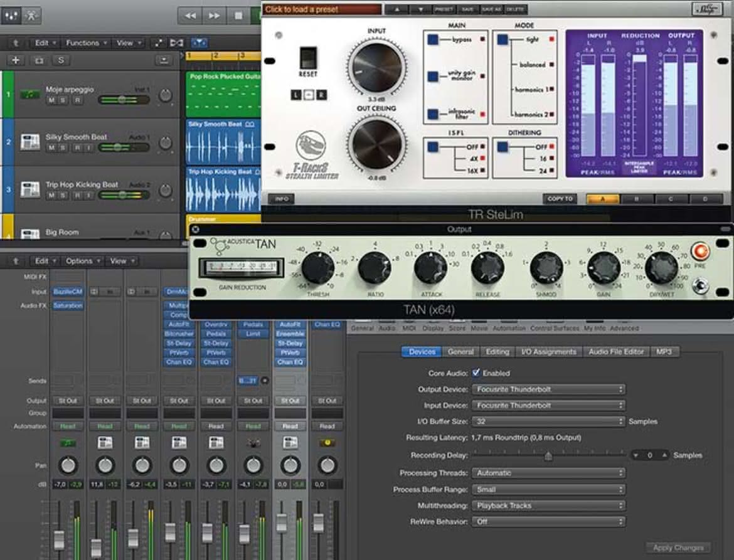Viewport: 734px width, 560px height.
Task: Adjust the Trip Hop Kicking Beat volume slider
Action: (124, 195)
